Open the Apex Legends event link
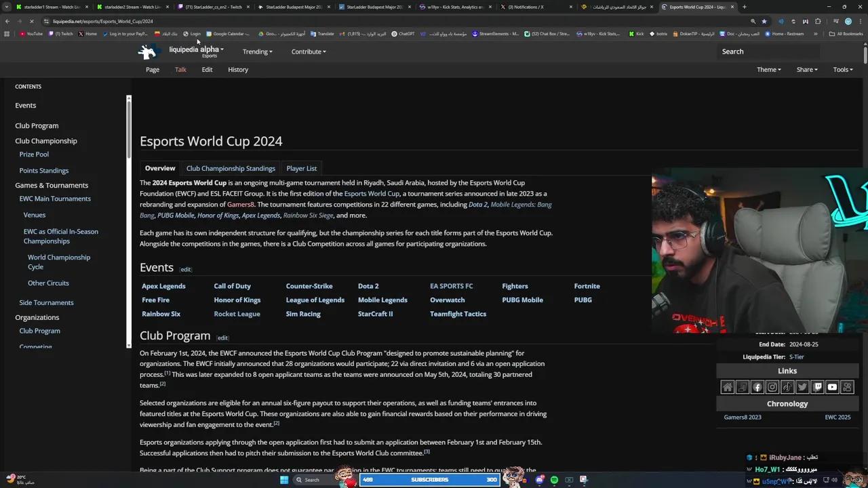The image size is (868, 488). (x=163, y=286)
